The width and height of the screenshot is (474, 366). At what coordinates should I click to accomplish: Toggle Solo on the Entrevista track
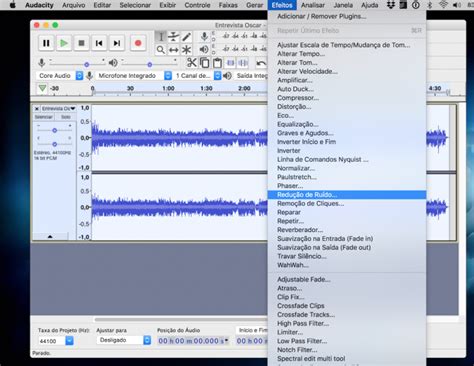(x=66, y=117)
